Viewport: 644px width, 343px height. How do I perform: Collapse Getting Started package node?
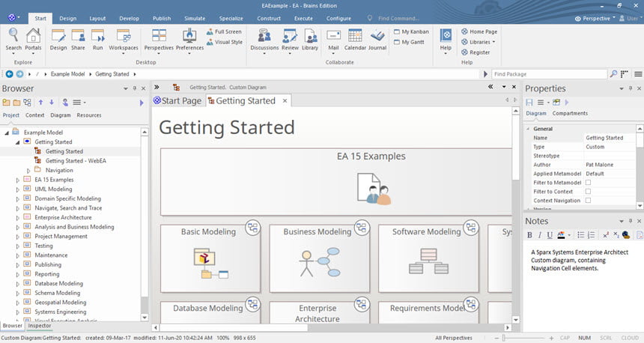click(x=18, y=142)
